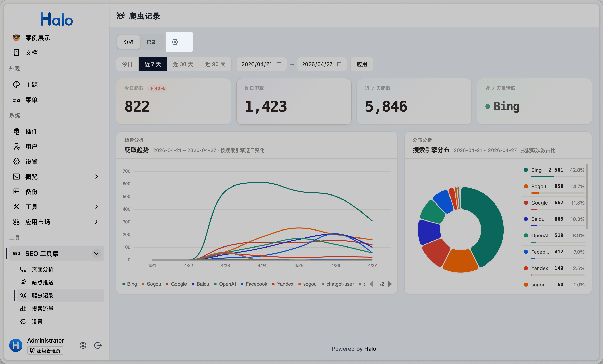Click the system 设置 gear icon
The image size is (603, 364).
pos(16,161)
